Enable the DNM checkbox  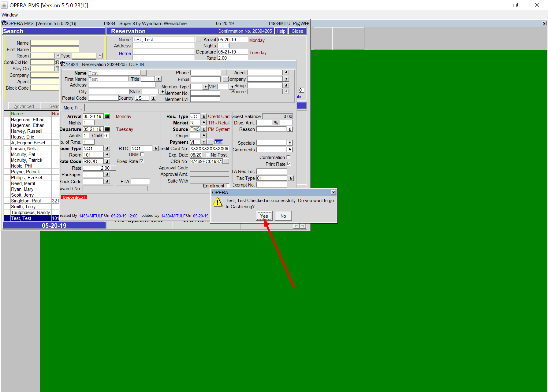coord(142,155)
